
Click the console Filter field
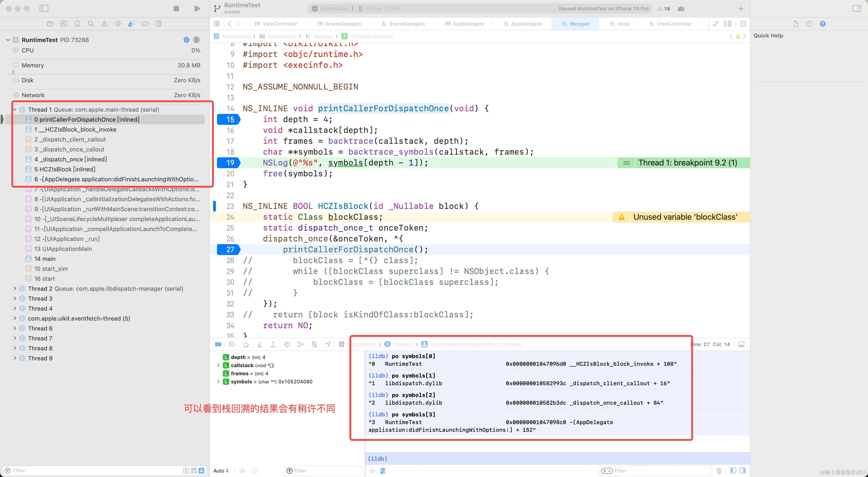pos(655,471)
